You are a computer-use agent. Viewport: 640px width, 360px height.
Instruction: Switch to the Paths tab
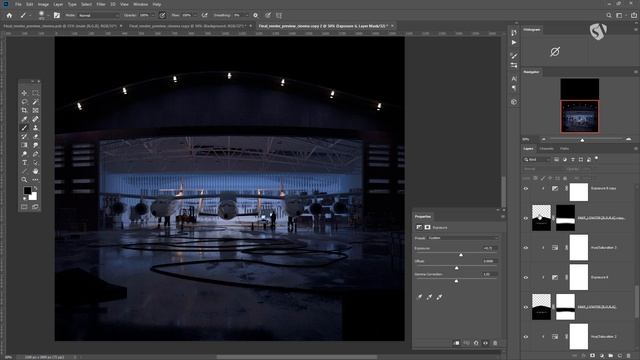tap(564, 149)
